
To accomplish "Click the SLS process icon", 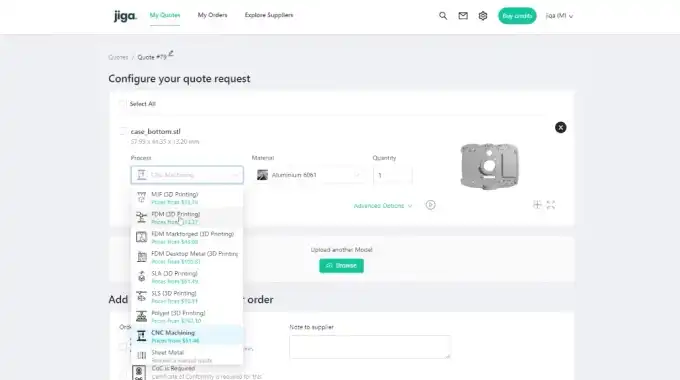I will [x=141, y=296].
